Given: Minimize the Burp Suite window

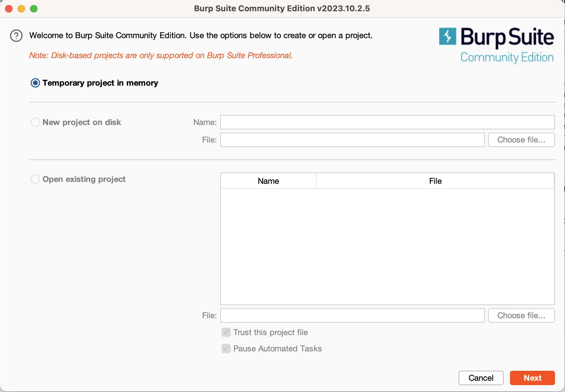Looking at the screenshot, I should (21, 9).
